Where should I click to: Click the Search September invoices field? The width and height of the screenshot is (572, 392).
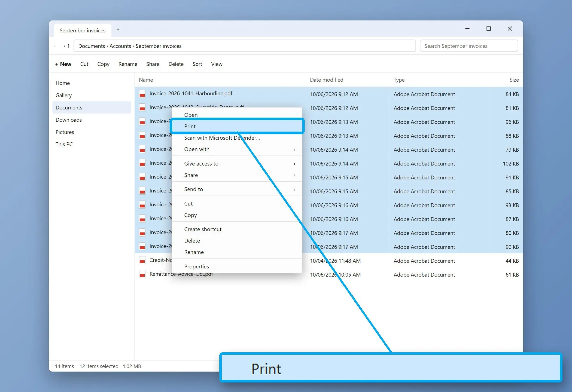click(469, 46)
